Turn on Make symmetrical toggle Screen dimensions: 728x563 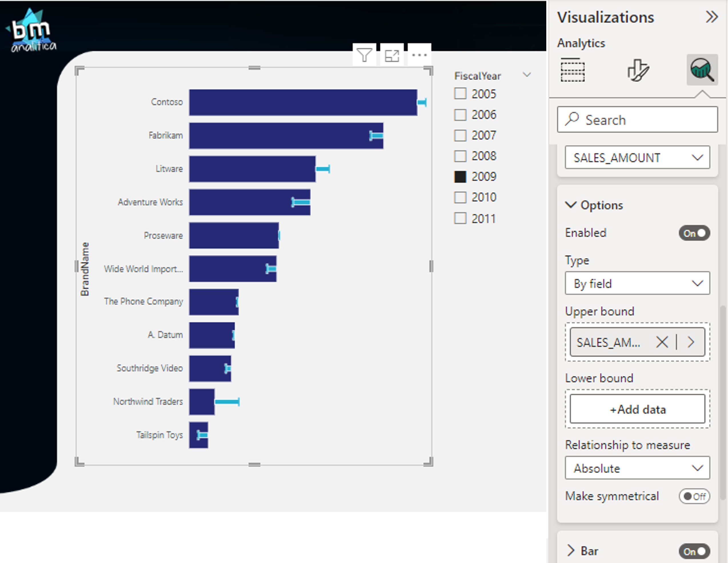tap(694, 496)
